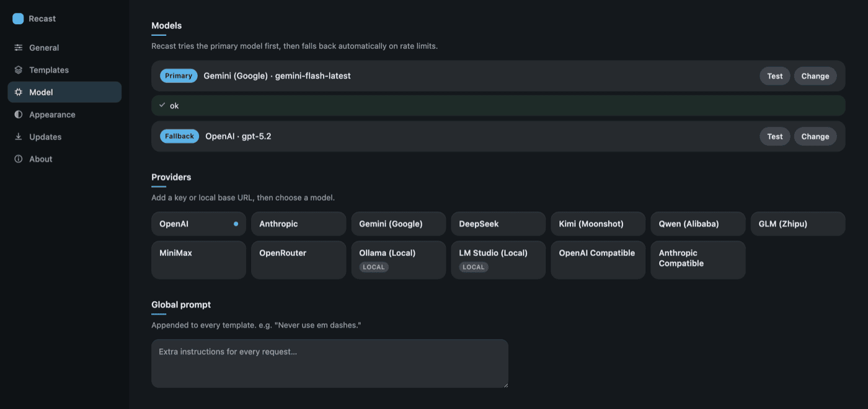Click the General sliders icon
This screenshot has height=409, width=868.
pyautogui.click(x=19, y=48)
